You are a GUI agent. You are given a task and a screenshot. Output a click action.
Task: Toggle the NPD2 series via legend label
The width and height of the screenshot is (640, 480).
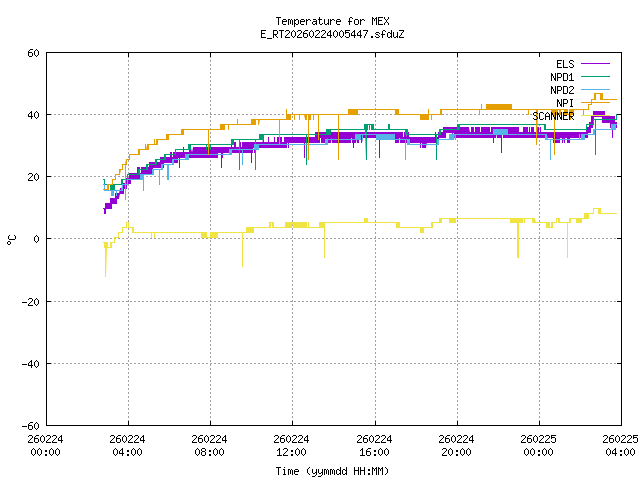pyautogui.click(x=562, y=90)
